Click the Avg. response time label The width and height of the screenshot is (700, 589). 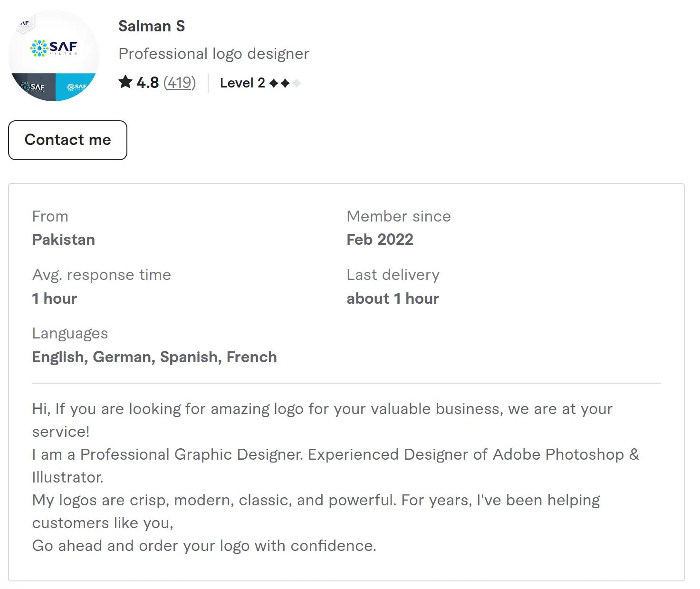pyautogui.click(x=101, y=275)
